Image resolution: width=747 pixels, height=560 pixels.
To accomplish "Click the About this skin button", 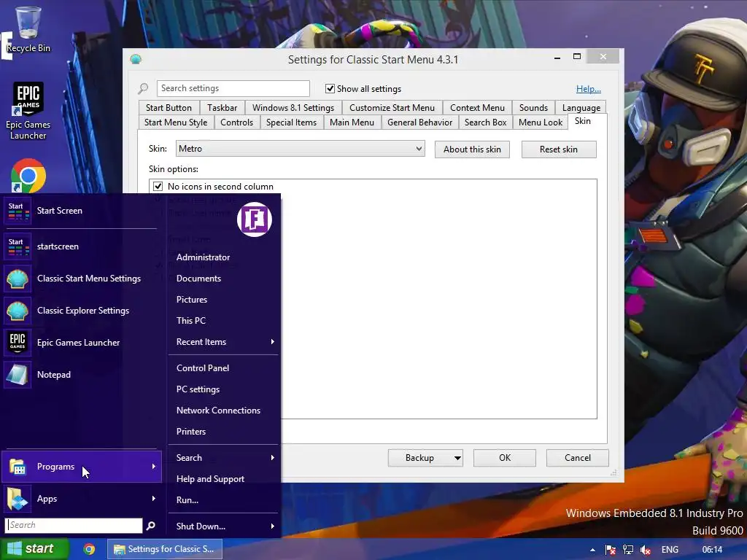I will tap(472, 149).
